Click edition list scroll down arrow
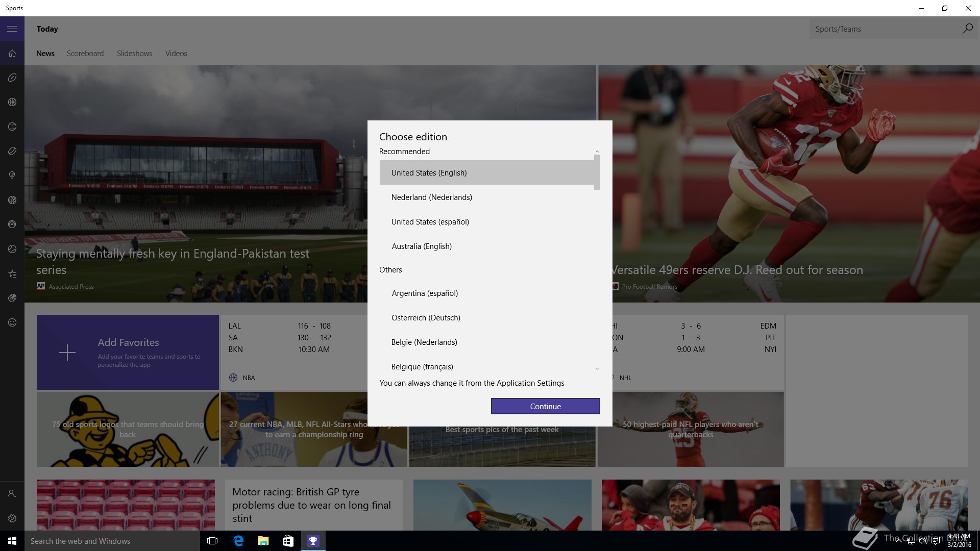Viewport: 980px width, 551px height. [x=597, y=368]
